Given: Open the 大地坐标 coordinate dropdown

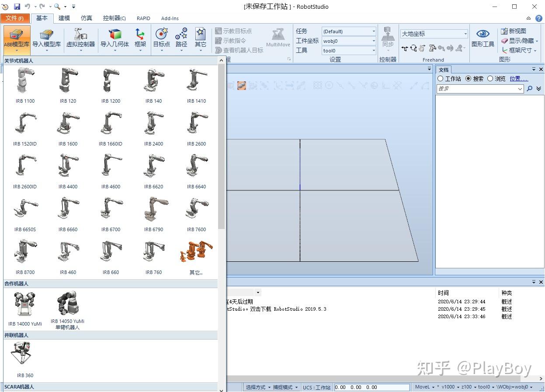Looking at the screenshot, I should tap(464, 33).
